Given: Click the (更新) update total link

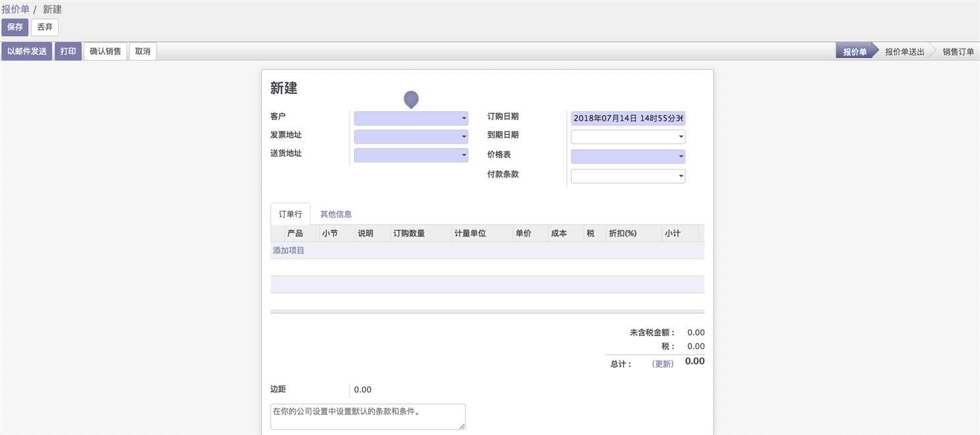Looking at the screenshot, I should coord(662,364).
